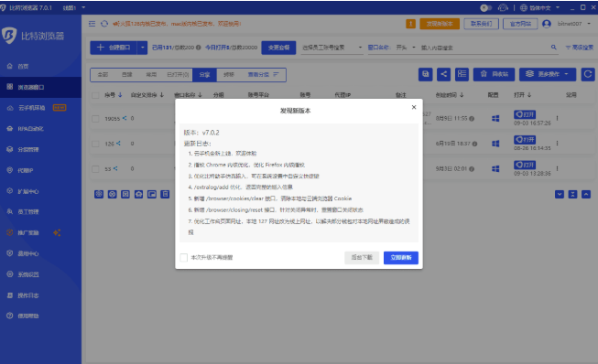
Task: Open the 选择员工账号搜索 dropdown
Action: [332, 48]
